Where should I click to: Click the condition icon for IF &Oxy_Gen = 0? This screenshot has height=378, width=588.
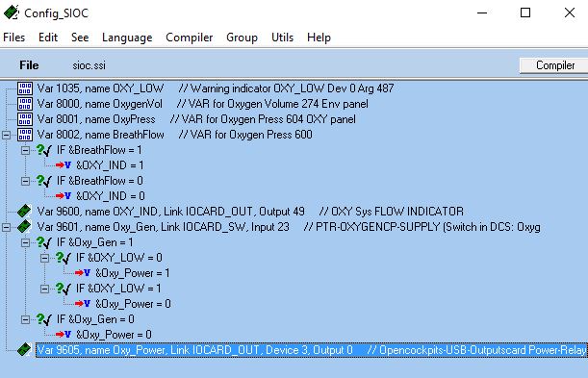tap(44, 319)
